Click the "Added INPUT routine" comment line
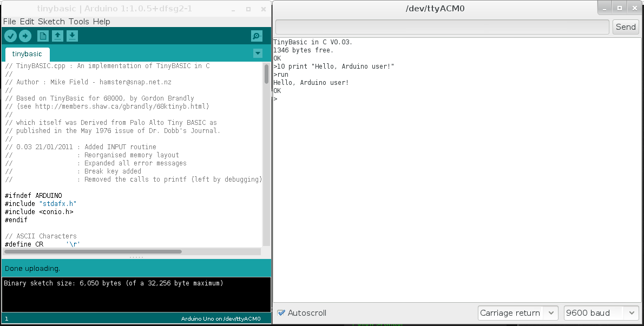The height and width of the screenshot is (326, 644). pyautogui.click(x=81, y=147)
